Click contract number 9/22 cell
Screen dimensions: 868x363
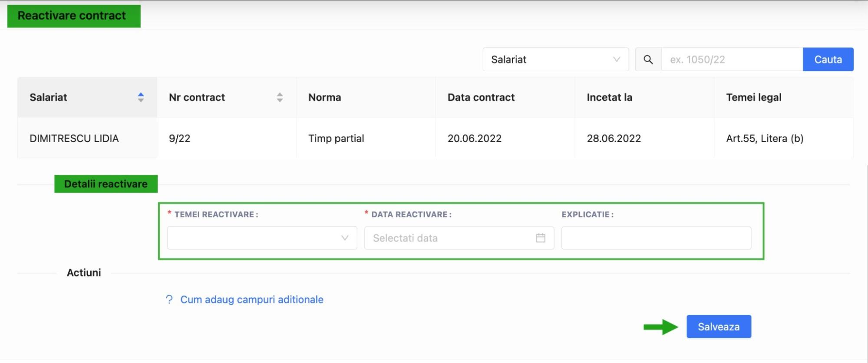pos(227,138)
